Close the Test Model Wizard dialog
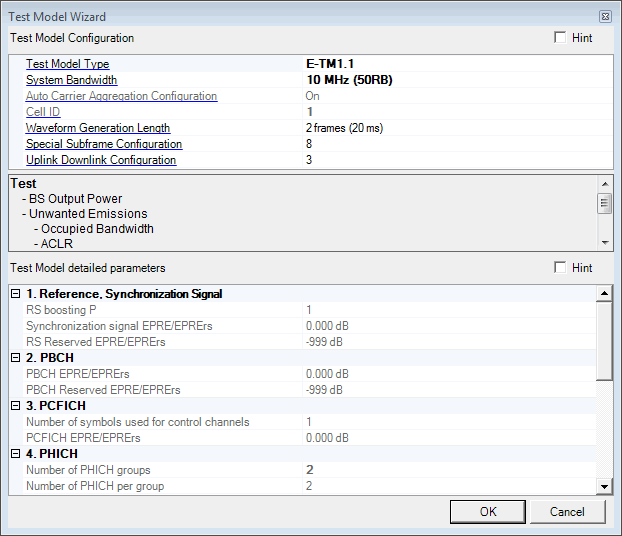622x536 pixels. coord(605,17)
